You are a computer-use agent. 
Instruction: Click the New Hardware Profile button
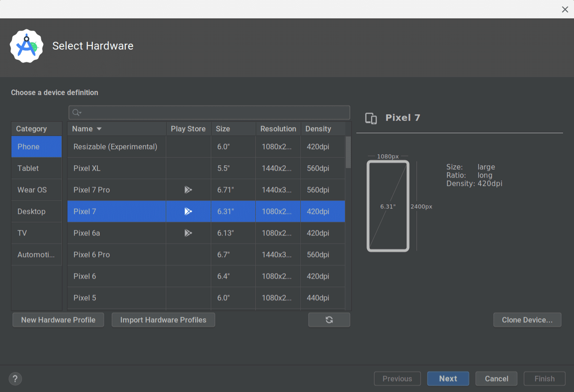pos(58,320)
